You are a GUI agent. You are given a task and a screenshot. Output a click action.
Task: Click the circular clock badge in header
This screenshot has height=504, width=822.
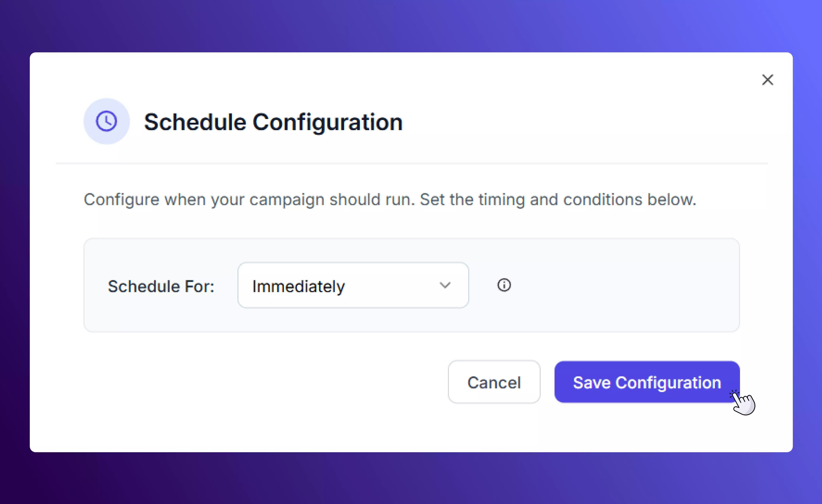(x=106, y=121)
